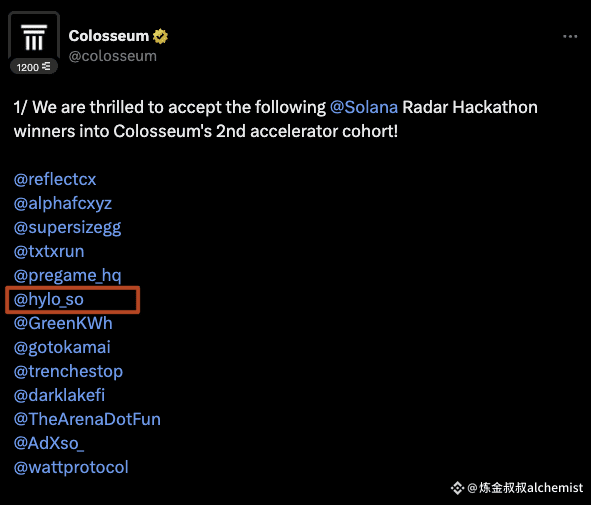The image size is (591, 505).
Task: Open the @darklakefi mention
Action: click(59, 395)
